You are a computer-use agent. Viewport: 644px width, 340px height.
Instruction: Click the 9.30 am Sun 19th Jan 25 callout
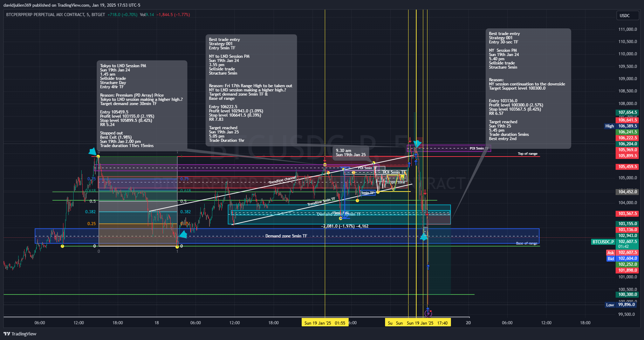tap(351, 153)
